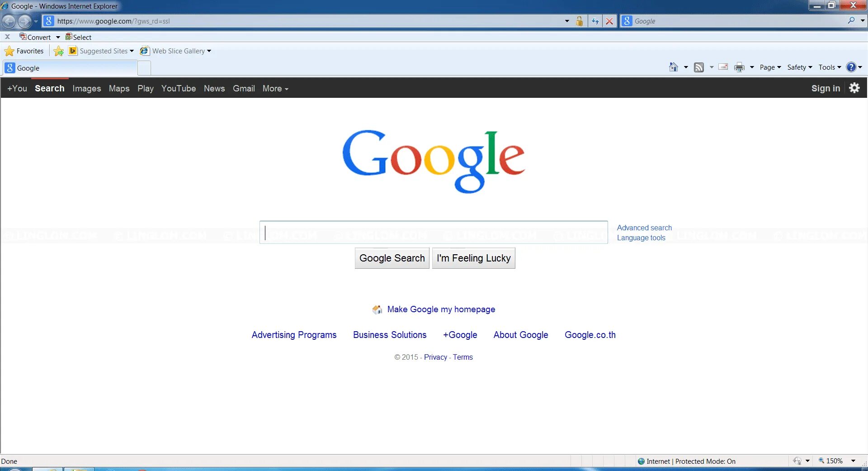Open Business Solutions link
868x471 pixels.
(390, 335)
